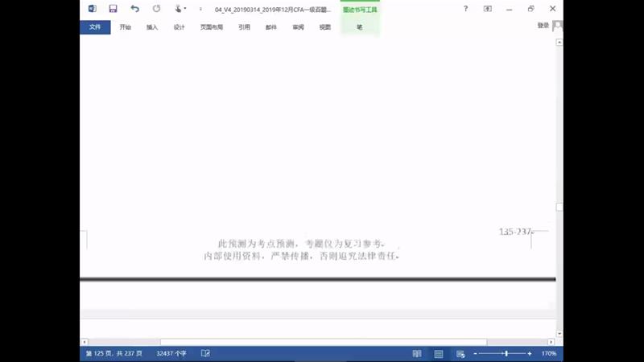Click the vertical scrollbar down arrow
The width and height of the screenshot is (644, 362).
tap(559, 334)
